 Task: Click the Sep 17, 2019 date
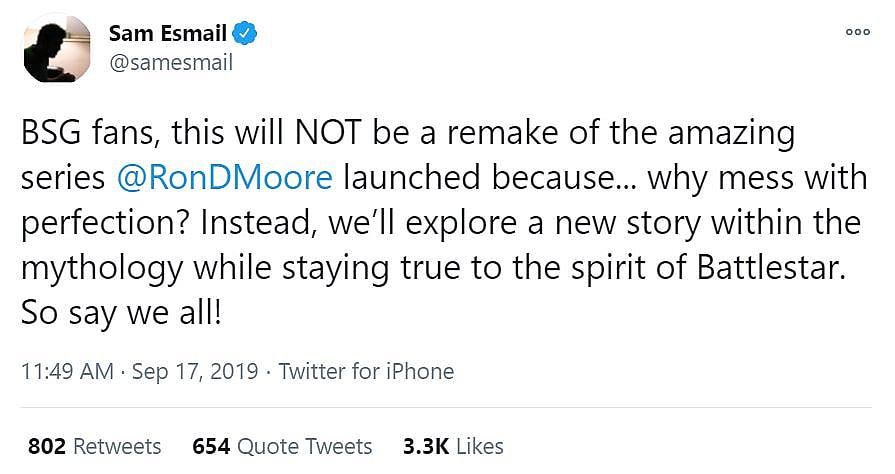click(194, 372)
